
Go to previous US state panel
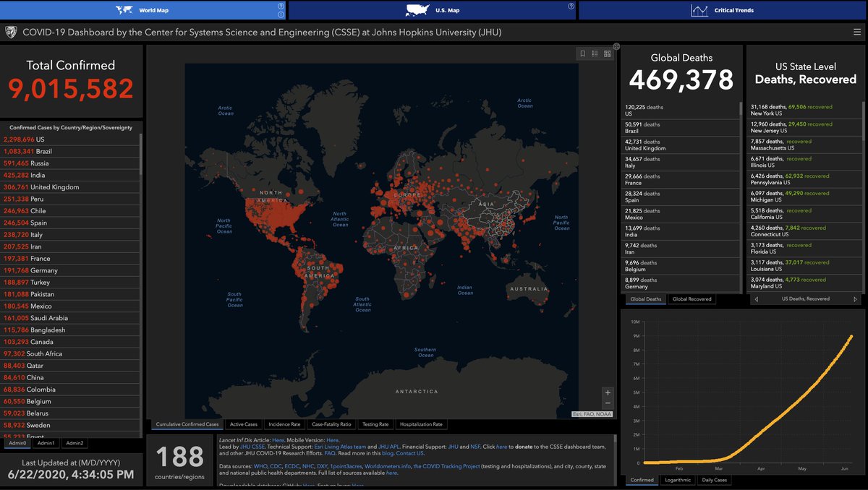757,298
